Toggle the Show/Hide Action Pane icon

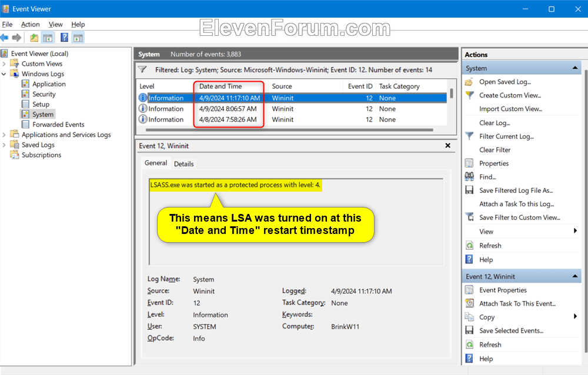point(78,38)
